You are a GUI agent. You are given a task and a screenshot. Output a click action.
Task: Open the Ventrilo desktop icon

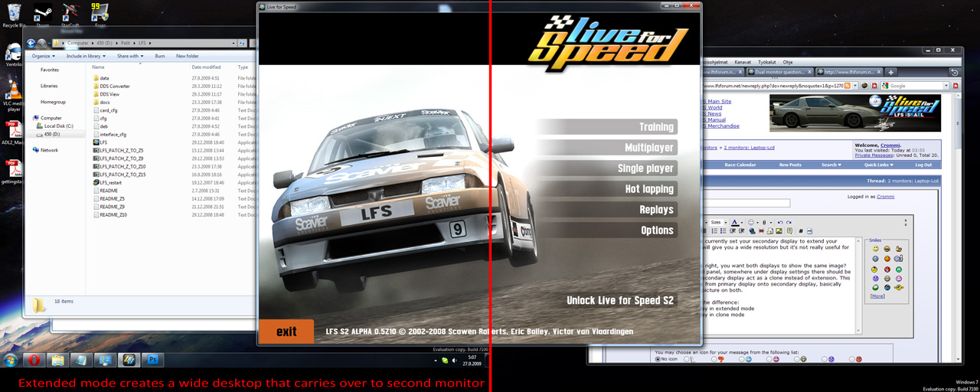13,55
